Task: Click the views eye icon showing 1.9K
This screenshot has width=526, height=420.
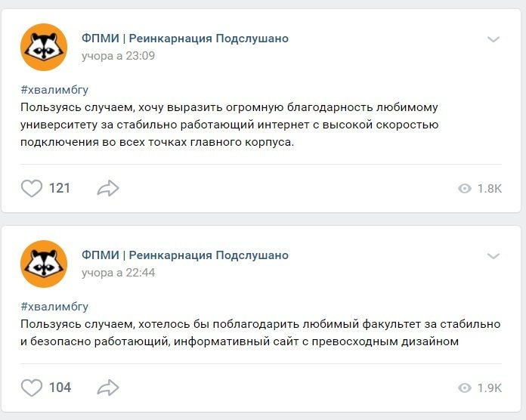Action: [465, 388]
